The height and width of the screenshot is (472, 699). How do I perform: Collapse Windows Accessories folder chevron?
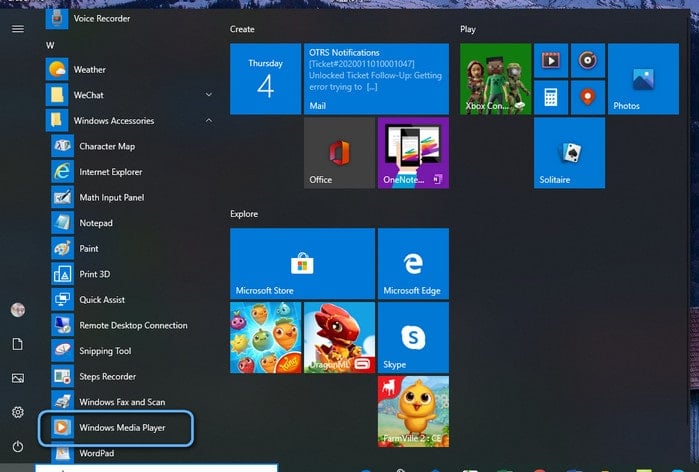[209, 120]
